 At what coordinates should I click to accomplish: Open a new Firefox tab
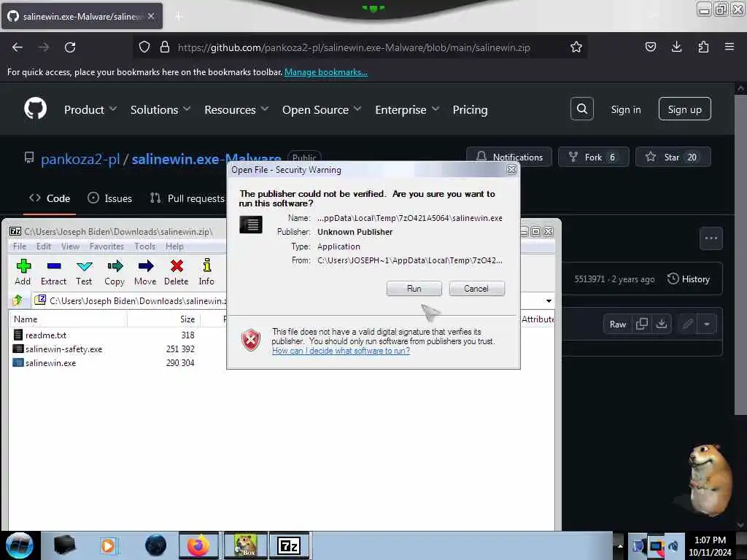179,17
